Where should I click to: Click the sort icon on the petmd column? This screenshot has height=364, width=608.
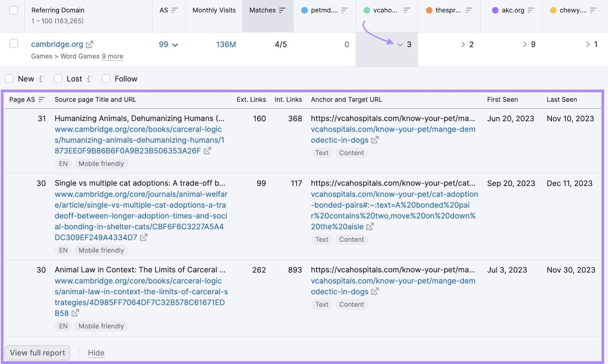(344, 11)
